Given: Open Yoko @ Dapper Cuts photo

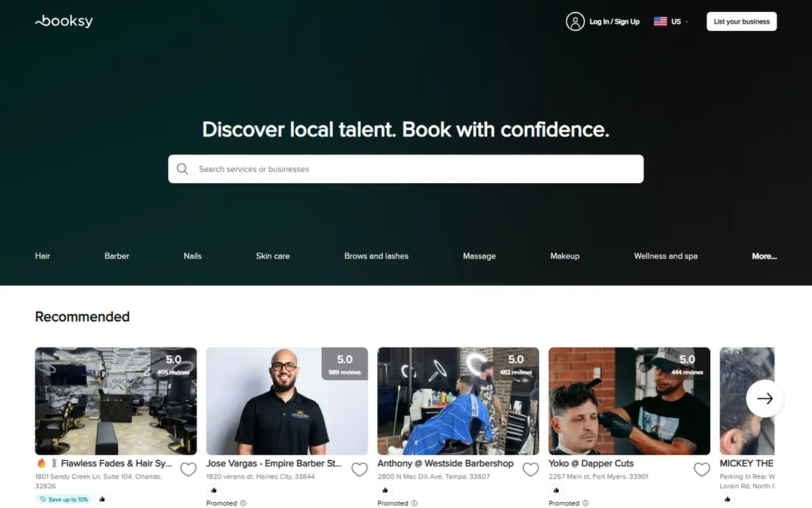Looking at the screenshot, I should [629, 401].
